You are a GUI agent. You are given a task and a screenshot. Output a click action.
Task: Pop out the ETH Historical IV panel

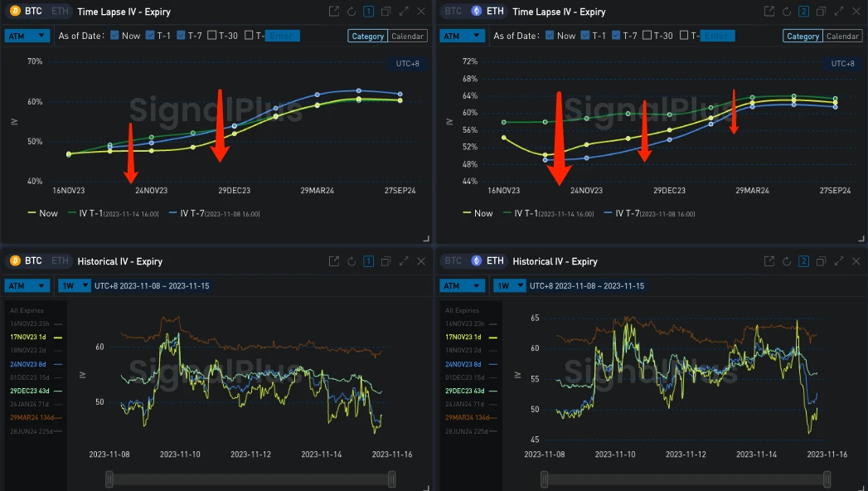coord(769,261)
